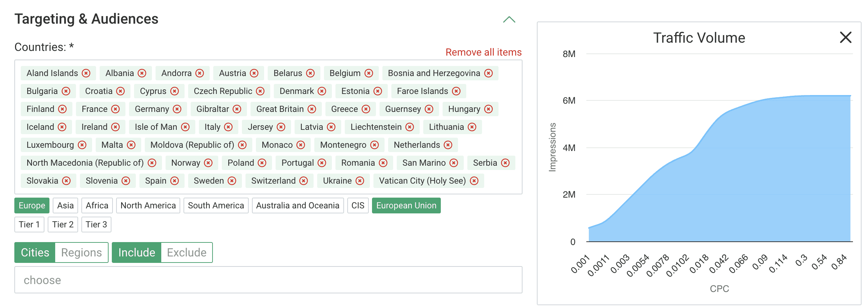The width and height of the screenshot is (868, 307).
Task: Enable the Tier 1 country group
Action: coord(29,225)
